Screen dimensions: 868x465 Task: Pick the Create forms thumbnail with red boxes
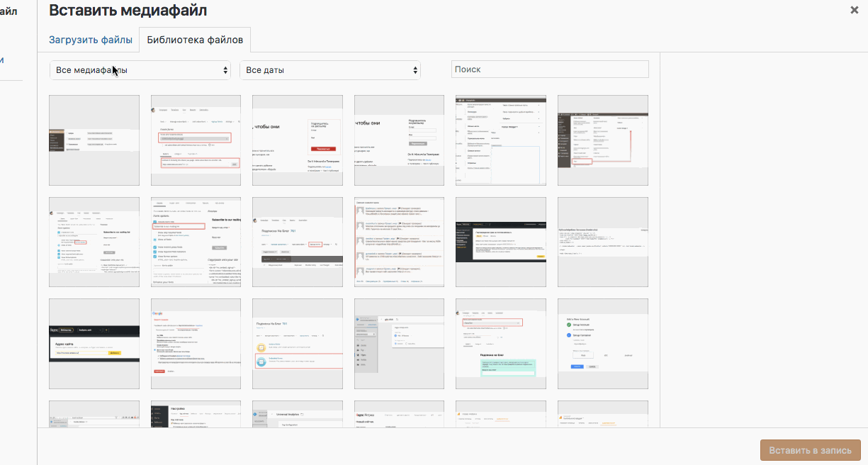196,140
